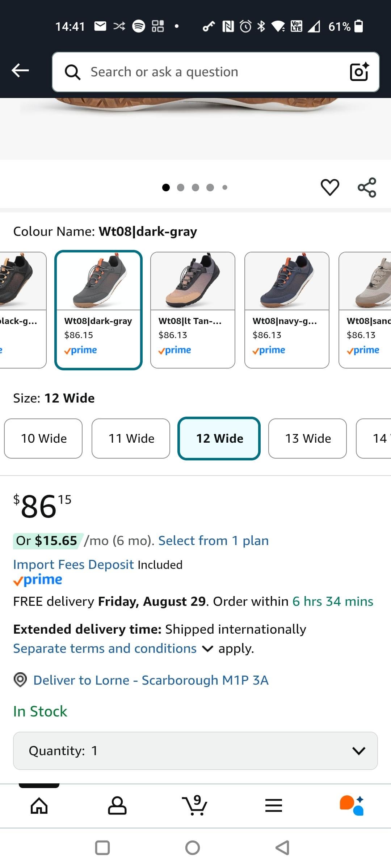Choose size 13 Wide
The image size is (391, 868).
click(x=307, y=438)
